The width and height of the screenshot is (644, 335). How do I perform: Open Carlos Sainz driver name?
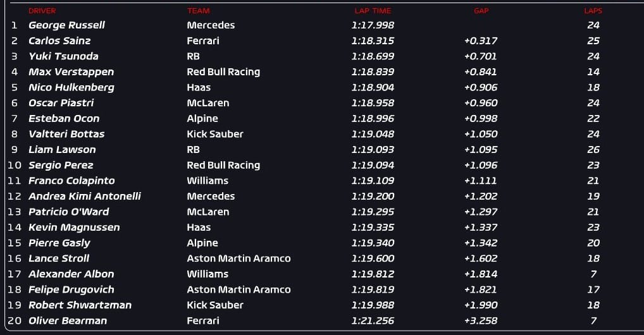(59, 40)
